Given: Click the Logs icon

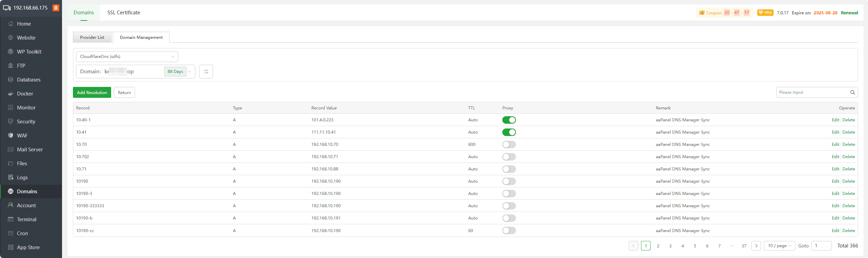Looking at the screenshot, I should [11, 177].
